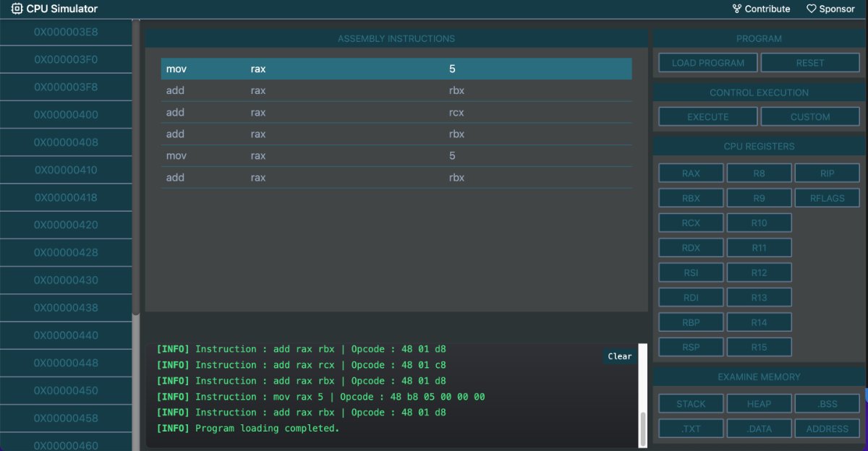
Task: Click the CPU Simulator chip logo icon
Action: (17, 9)
